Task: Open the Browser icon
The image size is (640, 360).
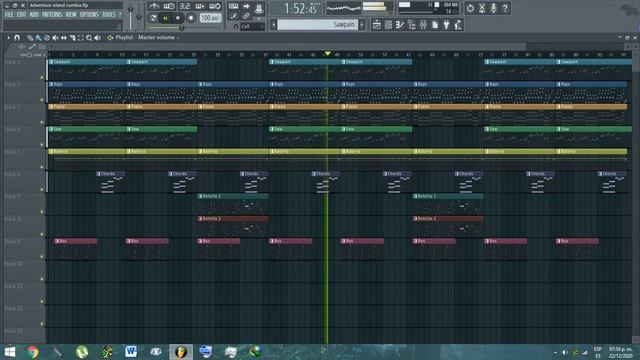Action: click(412, 25)
